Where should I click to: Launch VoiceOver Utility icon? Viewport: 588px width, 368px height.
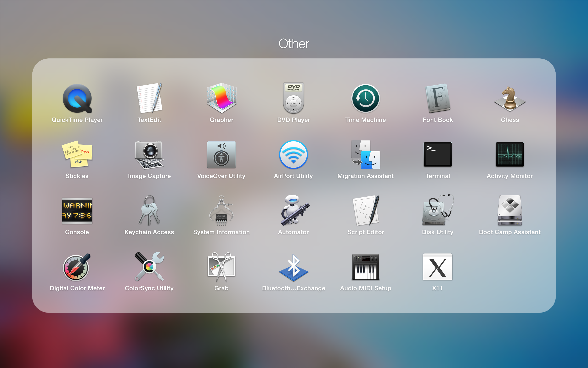point(221,155)
